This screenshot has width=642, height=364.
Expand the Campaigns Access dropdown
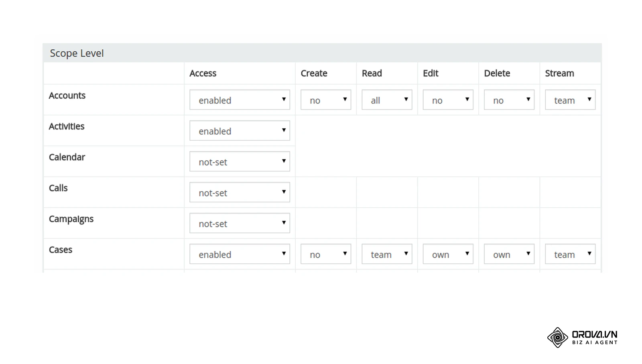click(240, 223)
